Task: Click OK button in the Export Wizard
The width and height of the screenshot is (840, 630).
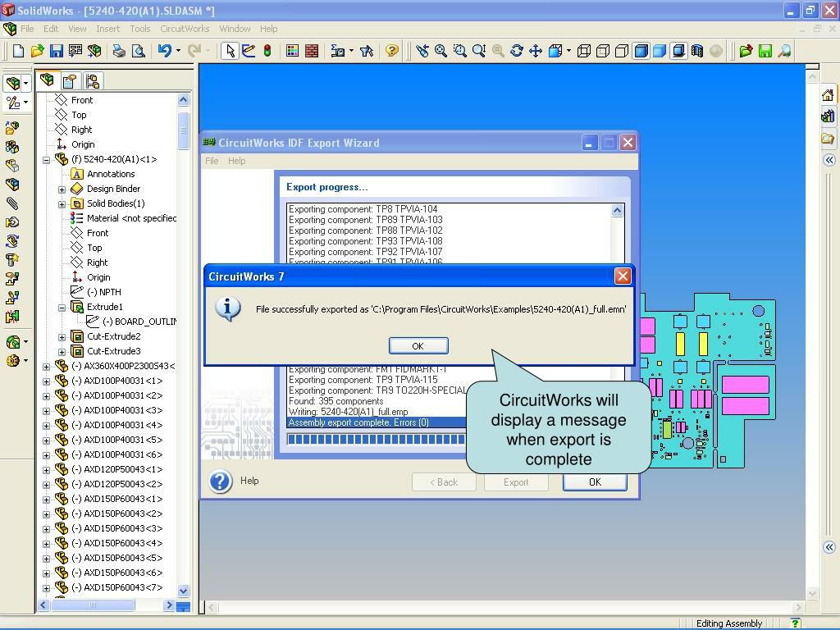Action: (595, 482)
